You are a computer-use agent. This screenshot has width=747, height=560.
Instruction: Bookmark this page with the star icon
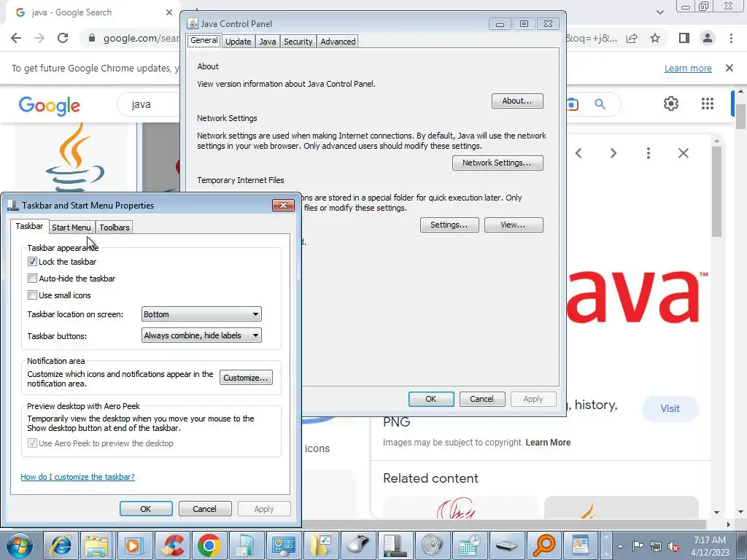click(655, 38)
